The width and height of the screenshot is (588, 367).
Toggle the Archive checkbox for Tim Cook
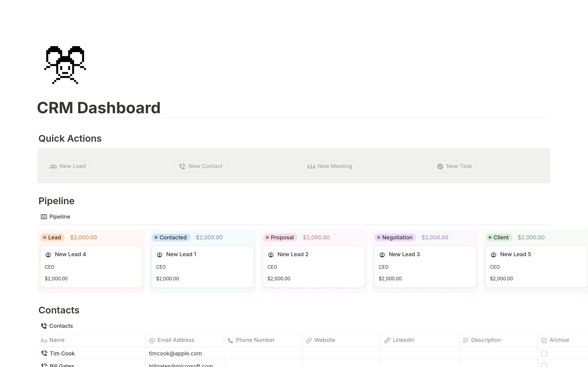point(544,354)
